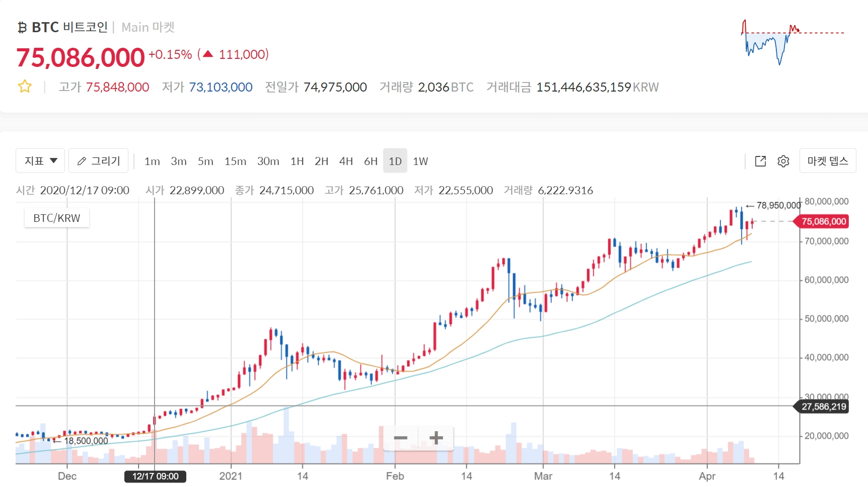This screenshot has height=487, width=868.
Task: Click the 50,000,000 price axis label
Action: (826, 318)
